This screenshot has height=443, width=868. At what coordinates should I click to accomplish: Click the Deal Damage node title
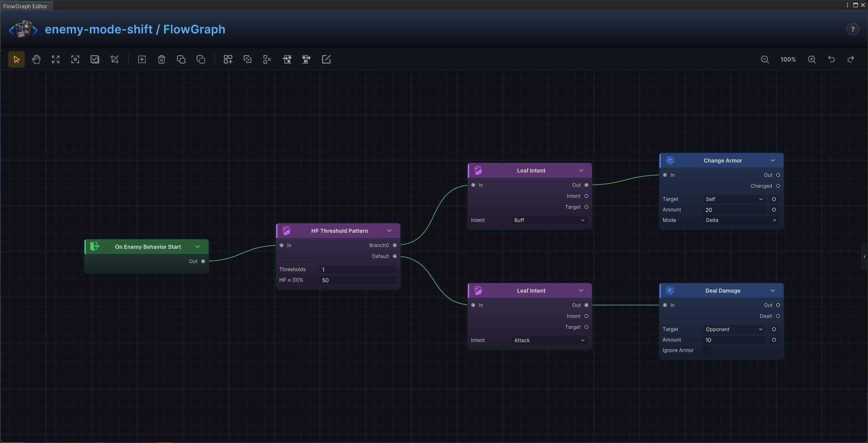click(x=723, y=290)
